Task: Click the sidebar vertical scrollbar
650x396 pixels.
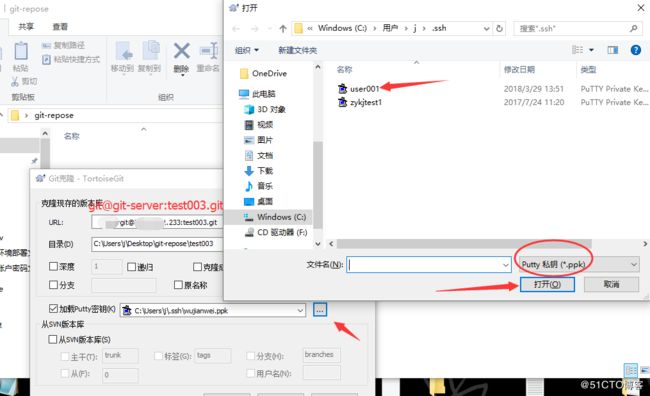Action: [x=318, y=185]
